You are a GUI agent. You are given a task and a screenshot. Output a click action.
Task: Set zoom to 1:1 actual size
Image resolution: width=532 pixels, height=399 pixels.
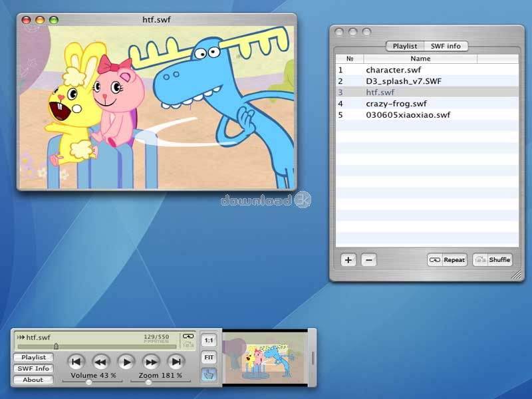click(x=209, y=340)
